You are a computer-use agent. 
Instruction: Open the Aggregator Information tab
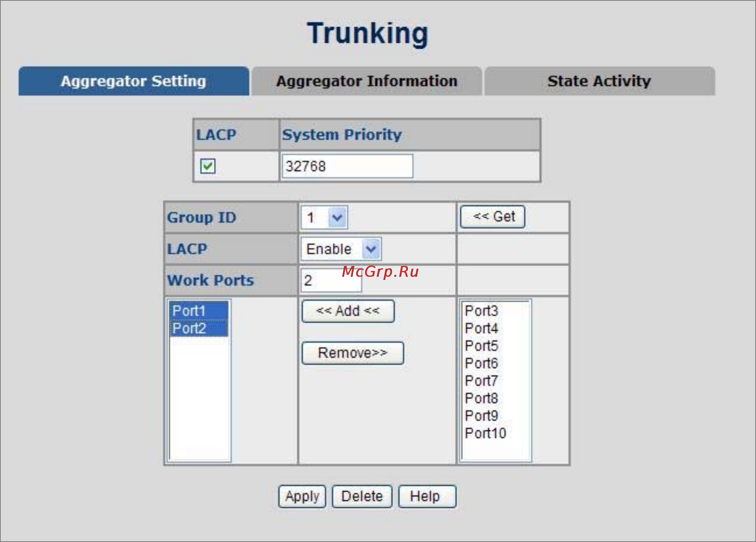(x=367, y=81)
